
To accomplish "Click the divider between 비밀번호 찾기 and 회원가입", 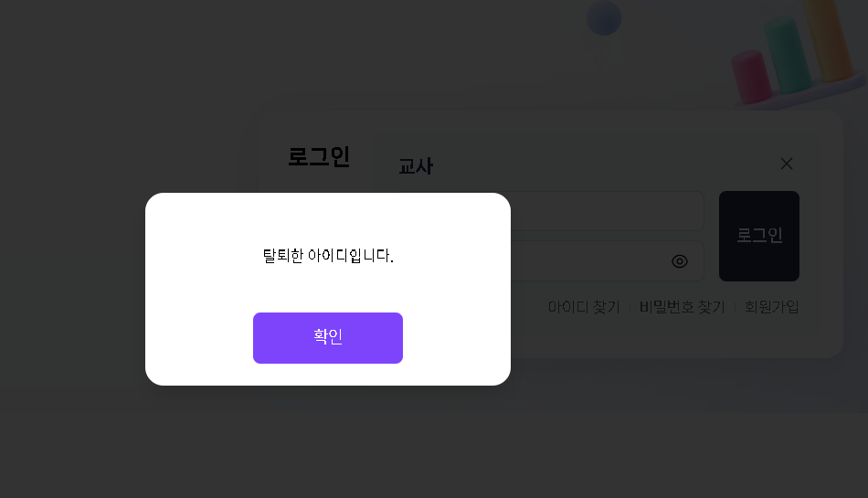I will click(x=735, y=308).
